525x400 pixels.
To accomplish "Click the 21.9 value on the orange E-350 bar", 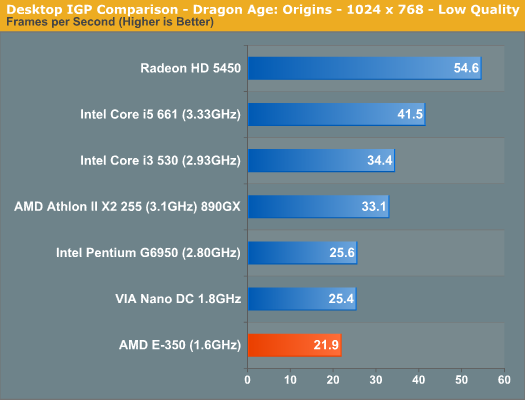I will coord(326,345).
